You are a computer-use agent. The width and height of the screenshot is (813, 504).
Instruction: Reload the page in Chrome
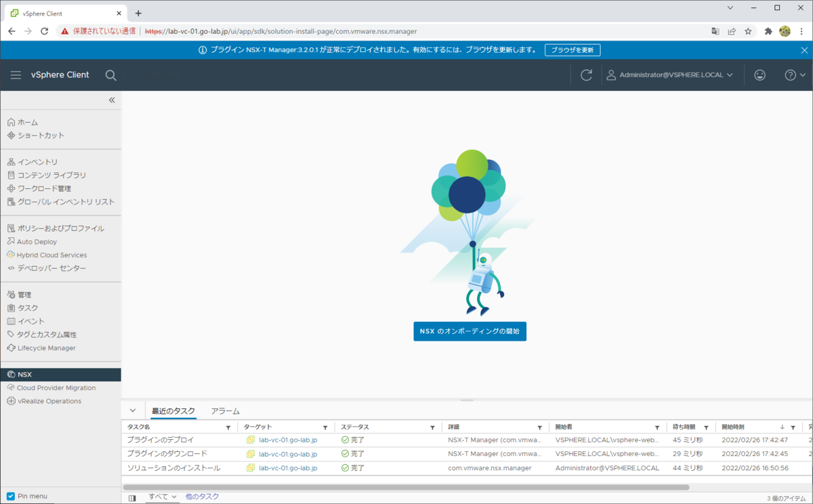point(45,31)
